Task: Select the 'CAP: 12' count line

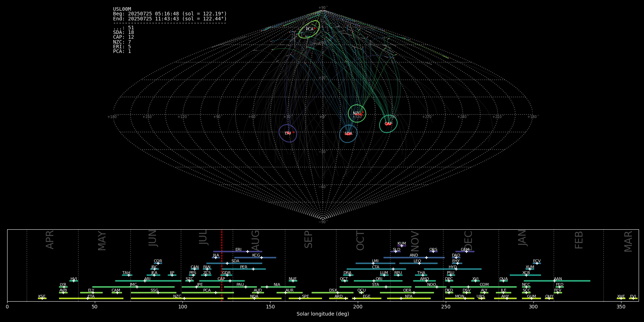Action: (x=123, y=37)
